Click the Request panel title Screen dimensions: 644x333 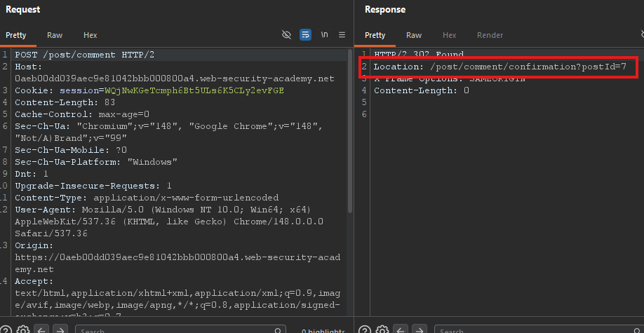coord(22,9)
